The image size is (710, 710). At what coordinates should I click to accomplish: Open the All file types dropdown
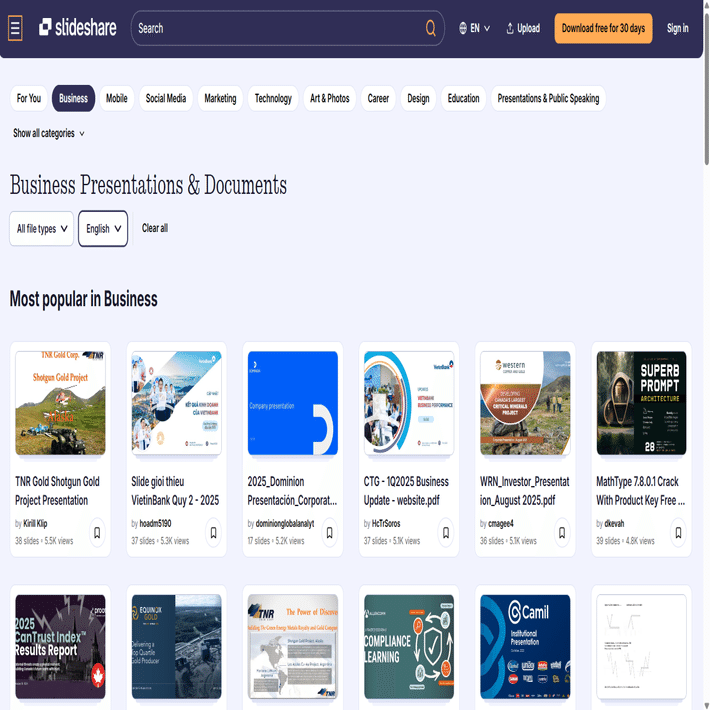tap(42, 229)
